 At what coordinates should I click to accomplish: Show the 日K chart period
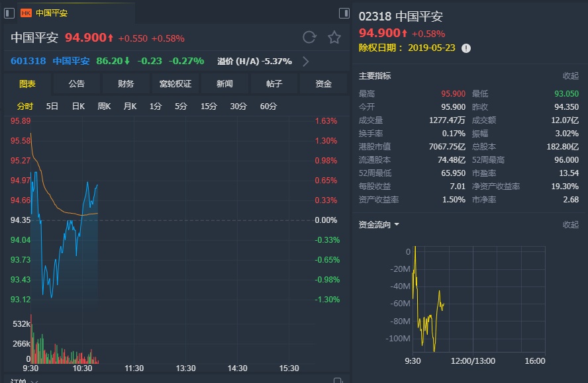(78, 106)
